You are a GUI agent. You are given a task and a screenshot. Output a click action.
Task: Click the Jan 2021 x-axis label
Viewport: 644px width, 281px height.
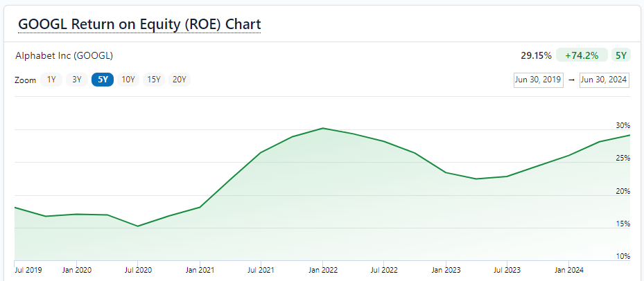[x=200, y=271]
